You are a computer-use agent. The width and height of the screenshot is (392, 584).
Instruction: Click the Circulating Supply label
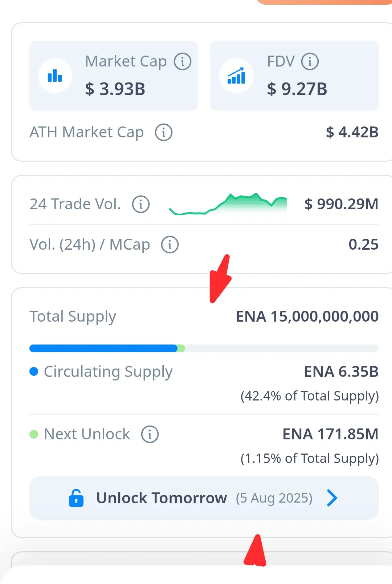pos(108,372)
